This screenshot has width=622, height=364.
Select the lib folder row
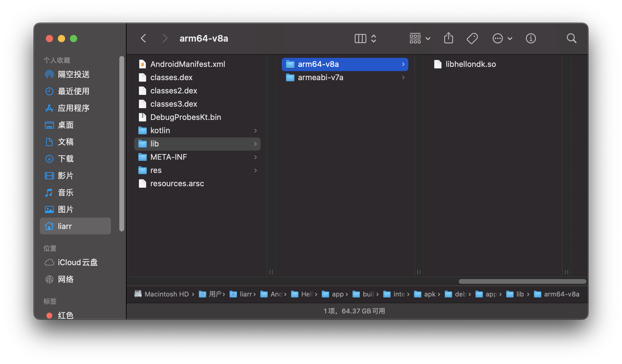click(x=197, y=144)
